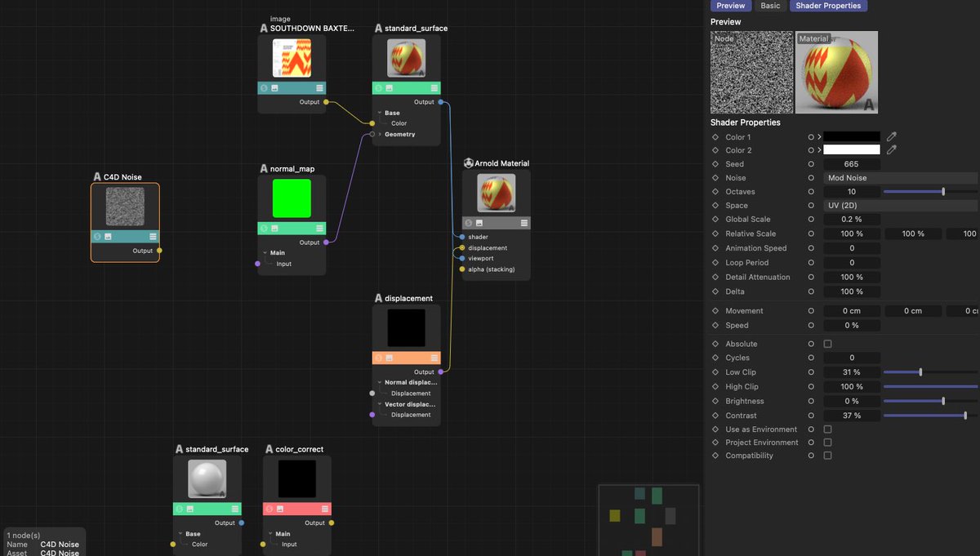Viewport: 980px width, 556px height.
Task: Click the solo icon on displacement node
Action: 379,358
